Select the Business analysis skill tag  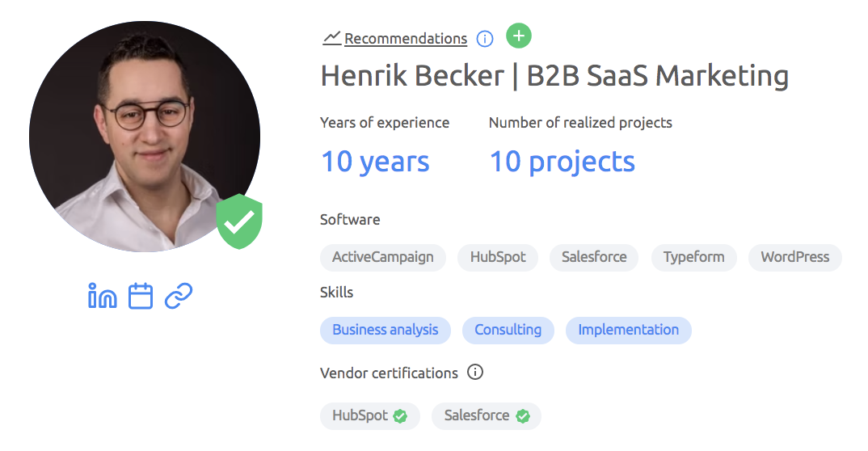click(x=386, y=330)
